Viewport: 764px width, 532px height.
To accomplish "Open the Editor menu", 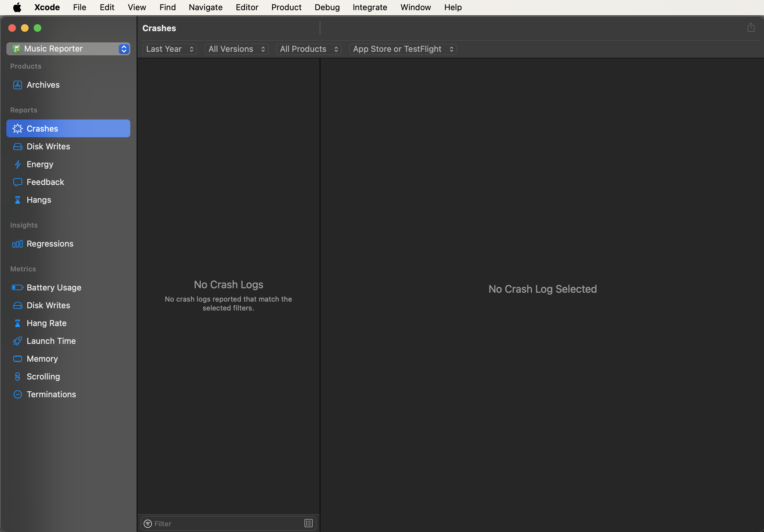I will (x=247, y=7).
